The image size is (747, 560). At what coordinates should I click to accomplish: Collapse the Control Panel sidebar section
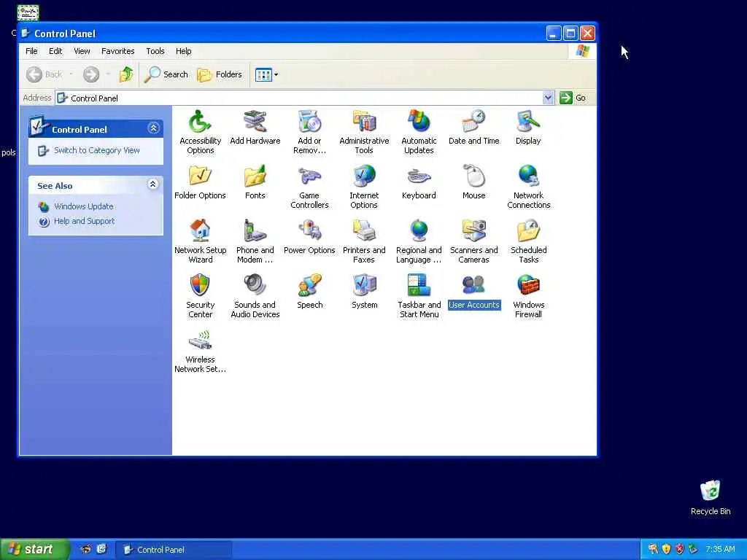(153, 128)
